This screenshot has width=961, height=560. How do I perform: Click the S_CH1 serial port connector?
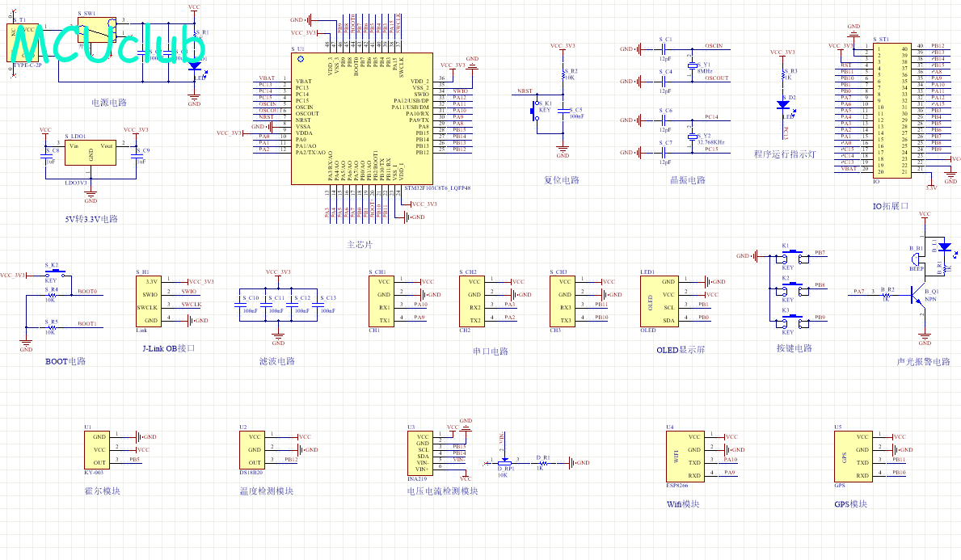point(381,301)
